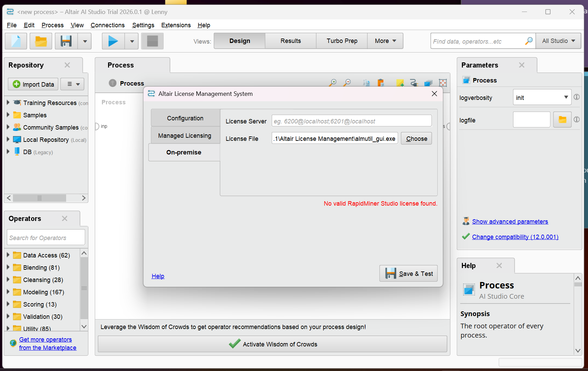Close the Altair License Management System dialog
The height and width of the screenshot is (371, 588).
coord(434,93)
